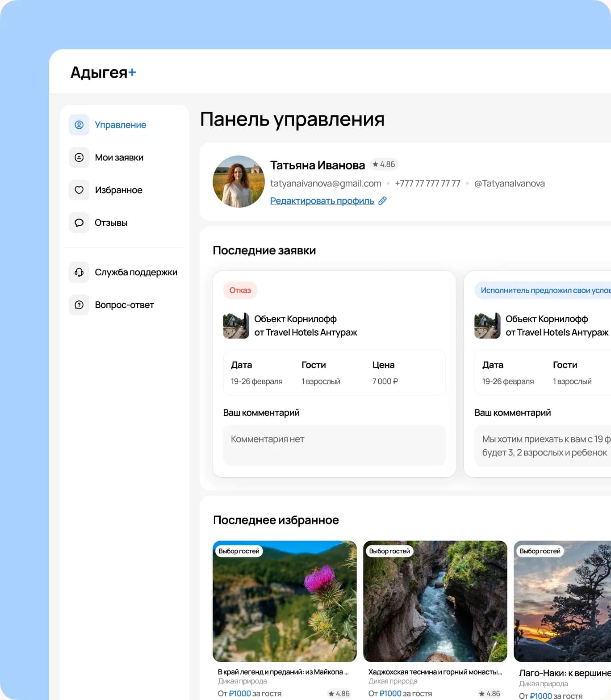
Task: Click the Комментария нет comment field
Action: [x=334, y=445]
